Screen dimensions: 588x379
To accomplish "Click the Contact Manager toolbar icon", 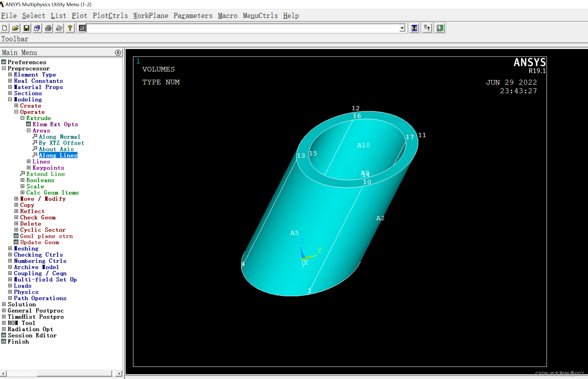I will click(440, 28).
